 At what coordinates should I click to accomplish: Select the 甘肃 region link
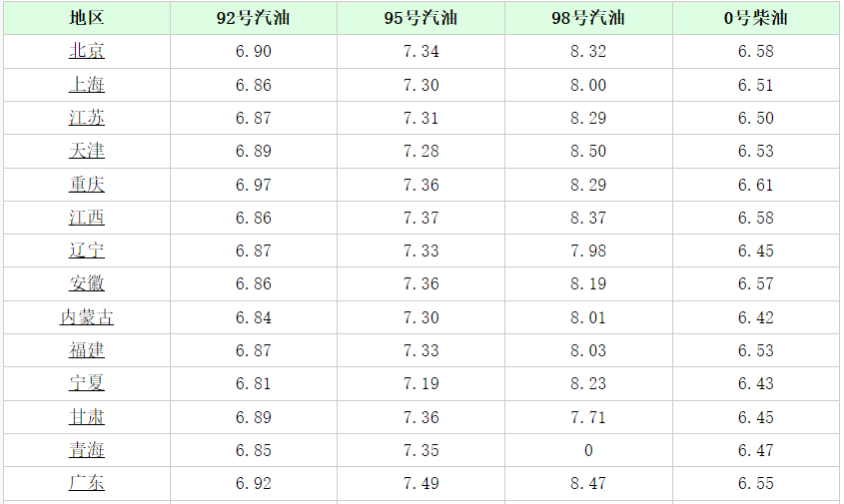click(87, 417)
